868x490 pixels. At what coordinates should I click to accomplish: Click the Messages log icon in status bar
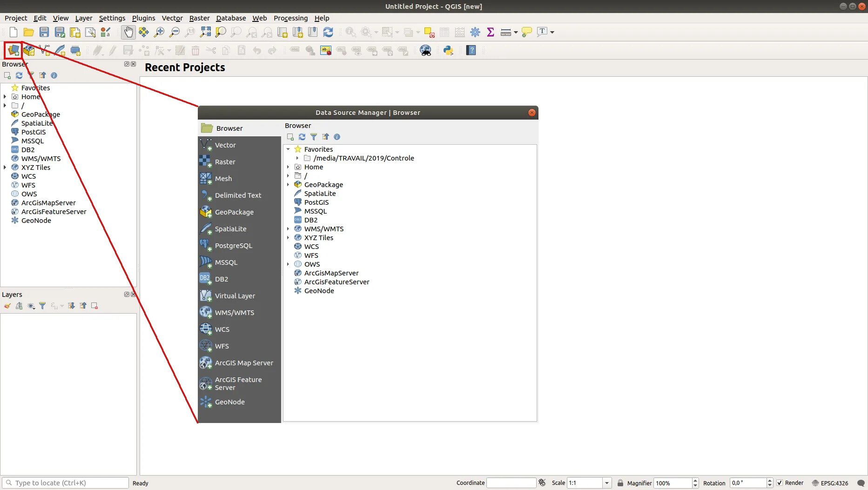pos(861,483)
